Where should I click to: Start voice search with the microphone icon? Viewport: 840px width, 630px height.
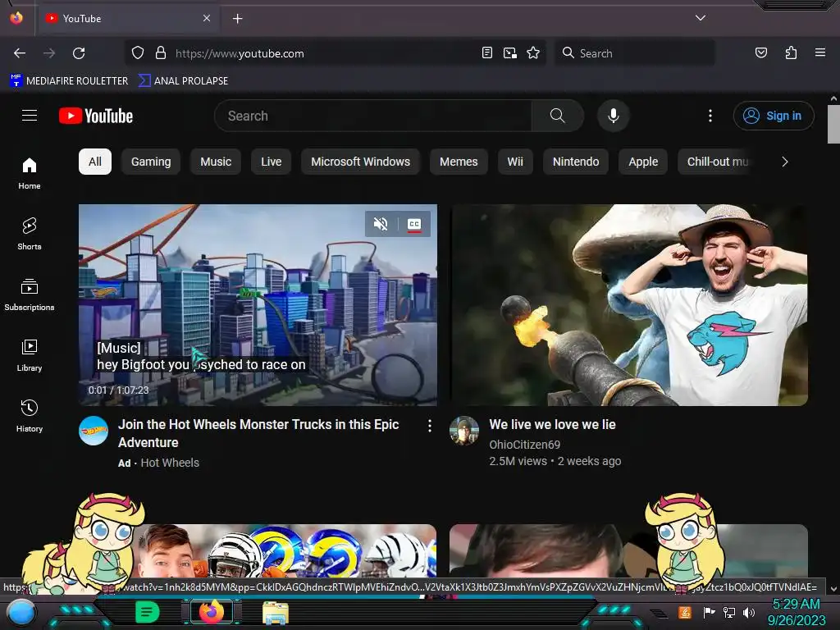pyautogui.click(x=614, y=116)
